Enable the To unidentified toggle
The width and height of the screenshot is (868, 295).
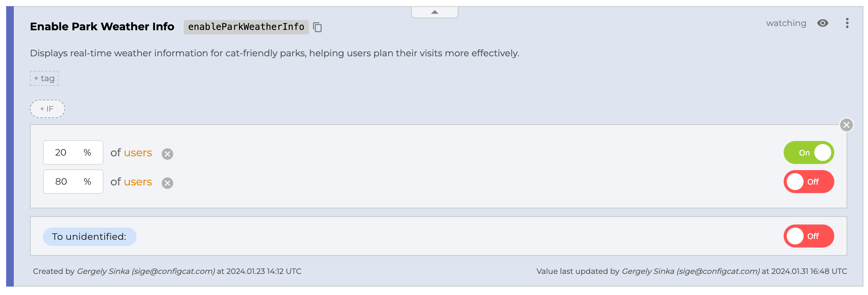coord(809,236)
